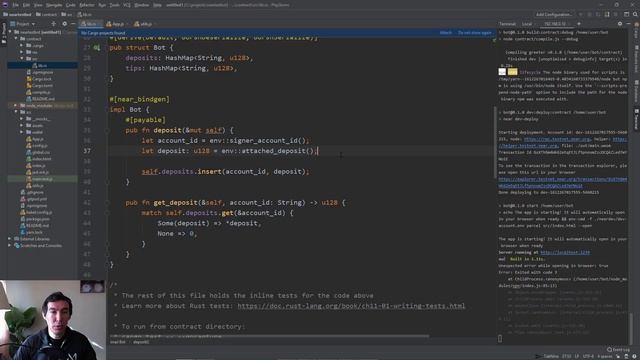Image resolution: width=640 pixels, height=360 pixels.
Task: Fold the get_deposit function at gutter marker
Action: (107, 202)
